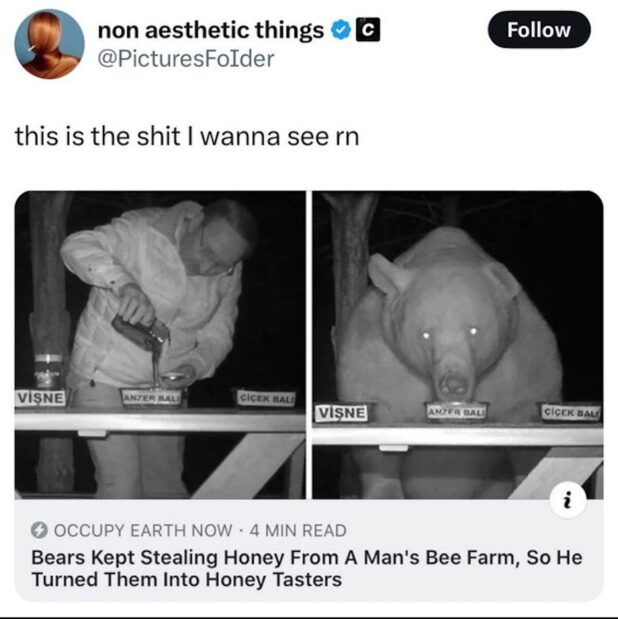Screen dimensions: 618x619
Task: Open the "non aesthetic things" display name
Action: point(210,31)
